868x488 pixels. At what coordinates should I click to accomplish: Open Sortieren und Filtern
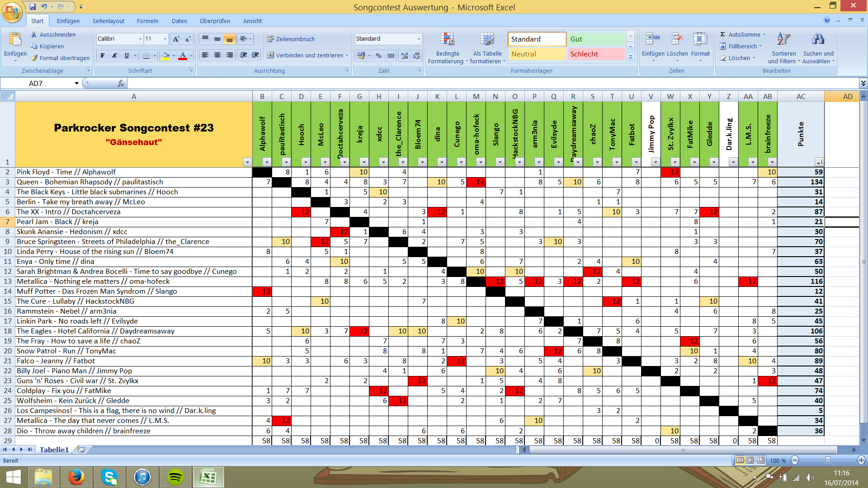784,48
